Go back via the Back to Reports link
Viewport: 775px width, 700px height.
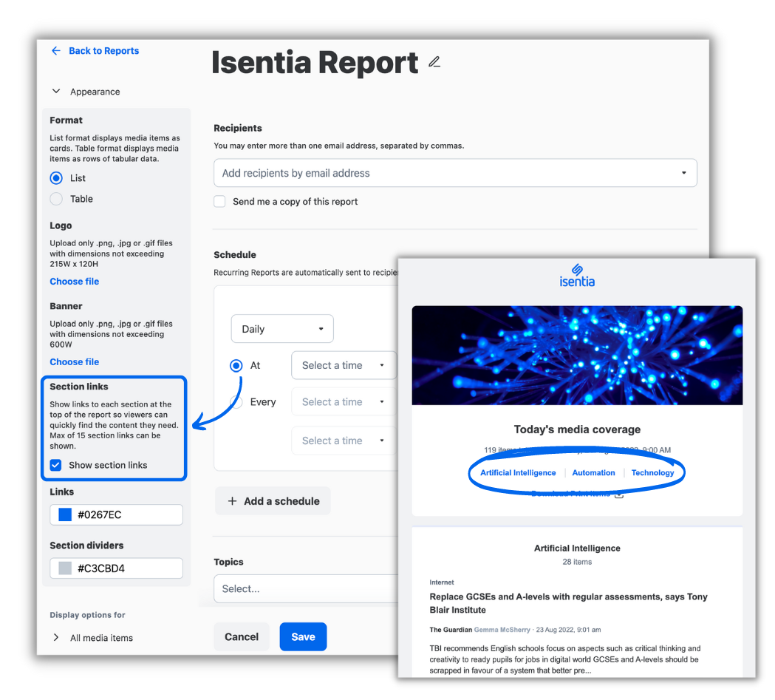(103, 50)
